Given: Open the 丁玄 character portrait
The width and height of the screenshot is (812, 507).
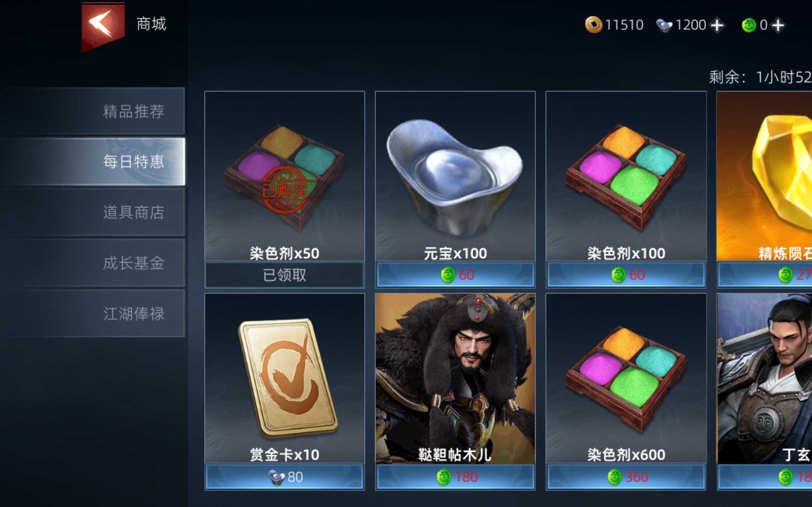Looking at the screenshot, I should pos(764,378).
